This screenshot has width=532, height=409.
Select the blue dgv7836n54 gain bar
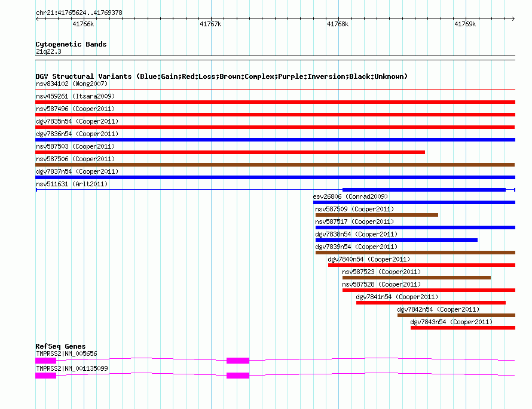click(275, 140)
